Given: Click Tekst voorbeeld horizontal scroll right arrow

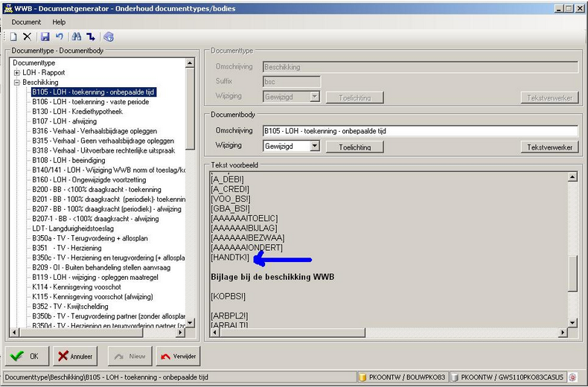Looking at the screenshot, I should click(563, 332).
